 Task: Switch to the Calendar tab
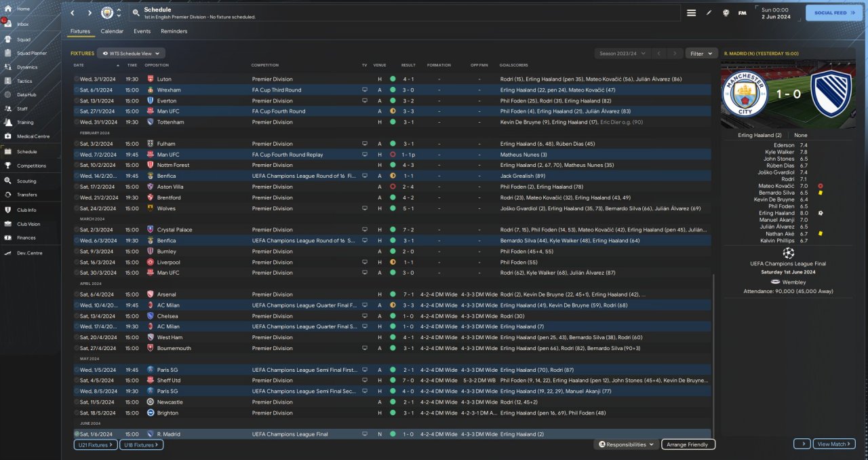tap(112, 31)
